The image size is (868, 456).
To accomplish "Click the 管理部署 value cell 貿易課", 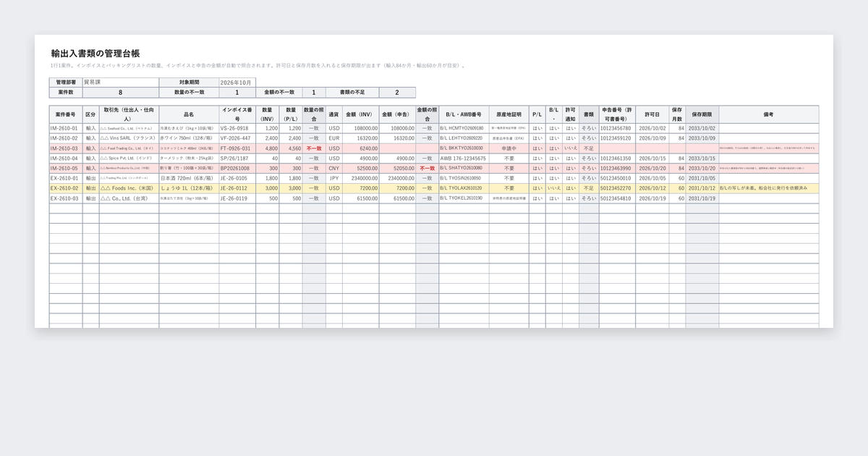I will coord(120,83).
